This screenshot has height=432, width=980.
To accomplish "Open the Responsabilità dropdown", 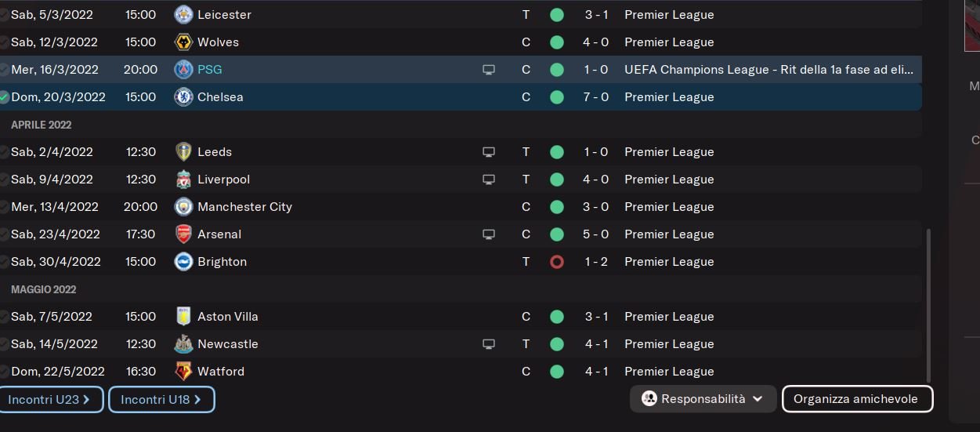I will point(703,399).
